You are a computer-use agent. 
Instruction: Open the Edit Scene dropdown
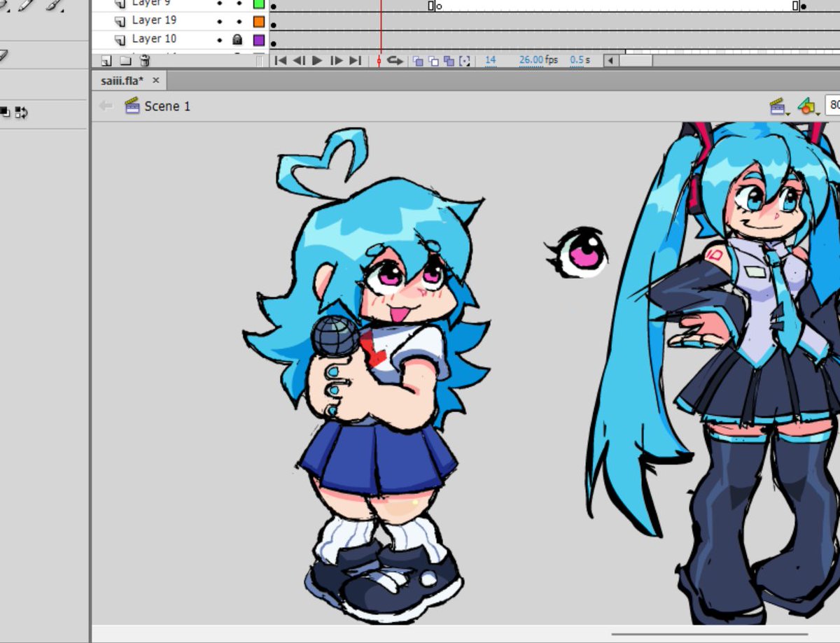pos(779,106)
